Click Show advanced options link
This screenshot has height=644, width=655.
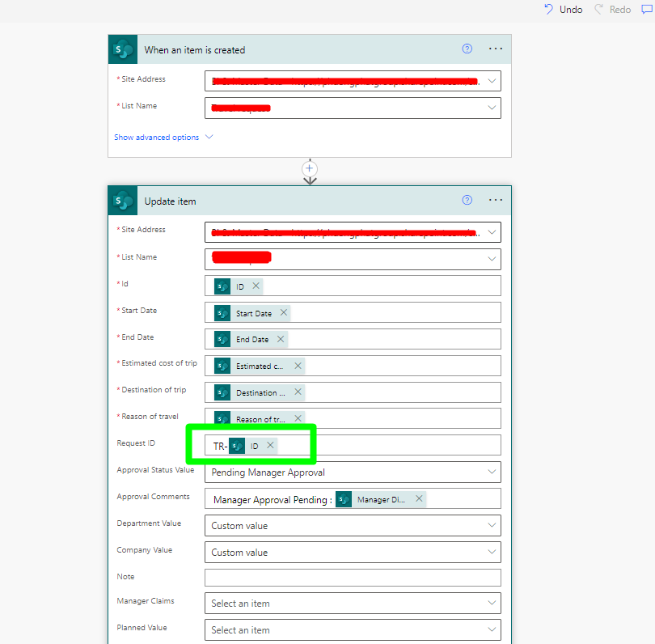pos(157,137)
